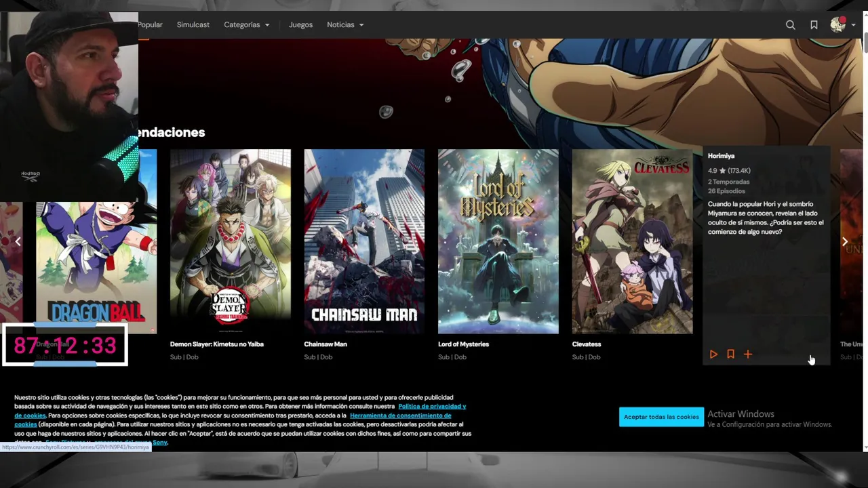The image size is (868, 488).
Task: Click the Chainsaw Man title text
Action: pos(325,344)
